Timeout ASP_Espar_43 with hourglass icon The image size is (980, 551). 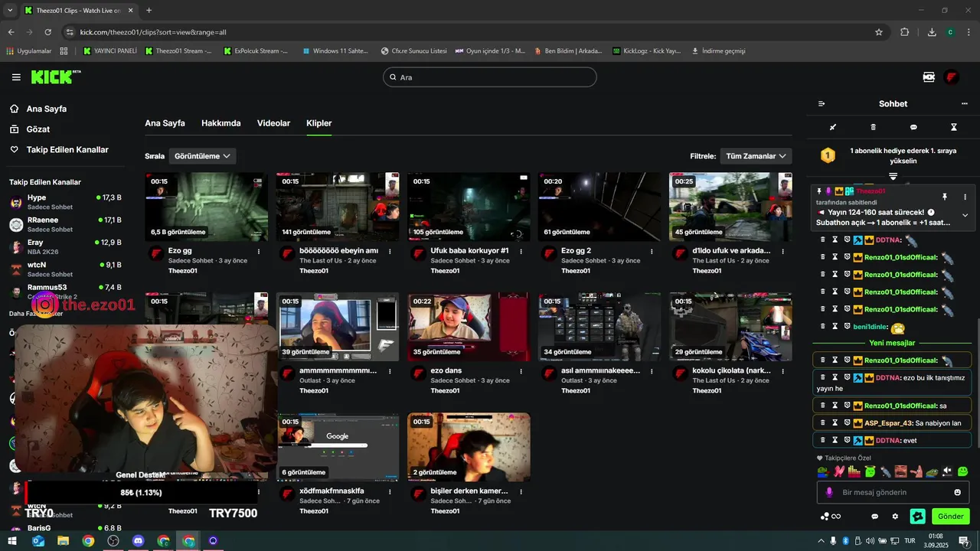point(835,422)
